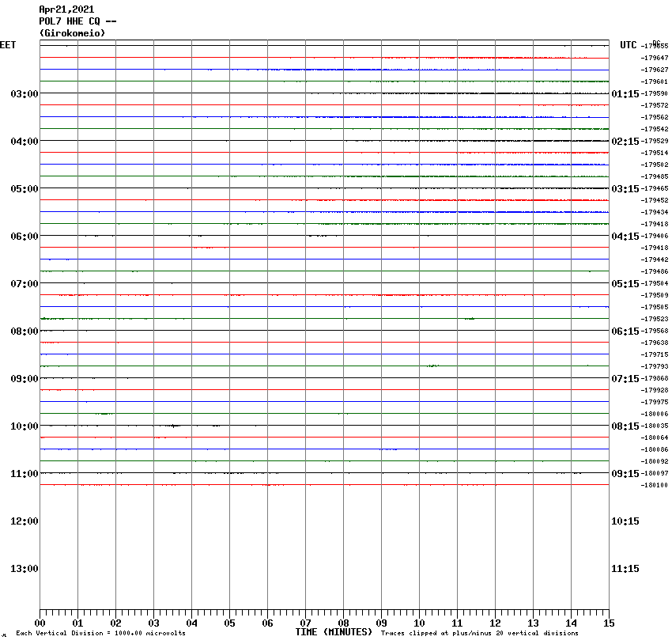Click the Apr21,2021 date header
The height and width of the screenshot is (644, 672).
tap(66, 9)
